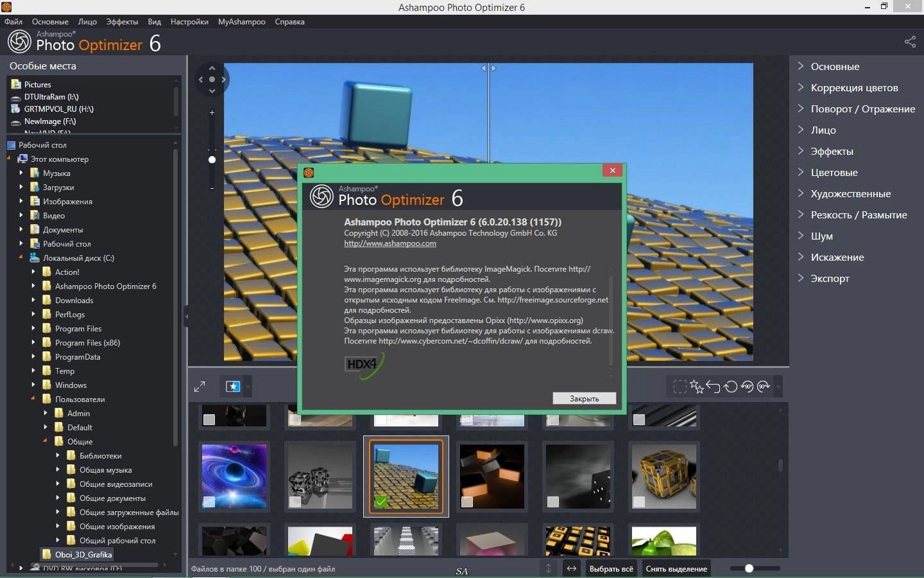This screenshot has height=578, width=924.
Task: Check the orange cubes thumbnail's selection box
Action: coord(467,502)
